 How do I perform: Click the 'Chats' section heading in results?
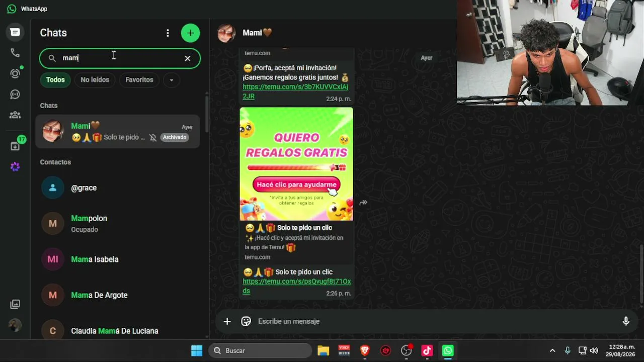pos(49,106)
